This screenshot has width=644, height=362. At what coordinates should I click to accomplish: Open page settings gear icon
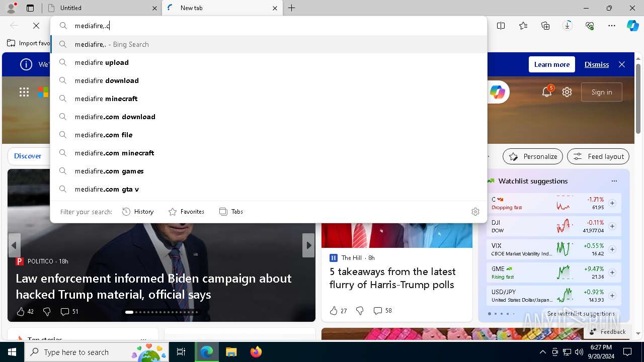(567, 92)
